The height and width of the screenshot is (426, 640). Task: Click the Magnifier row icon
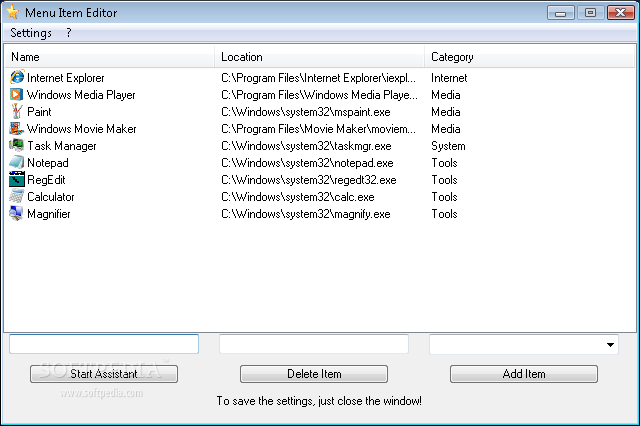pos(17,214)
